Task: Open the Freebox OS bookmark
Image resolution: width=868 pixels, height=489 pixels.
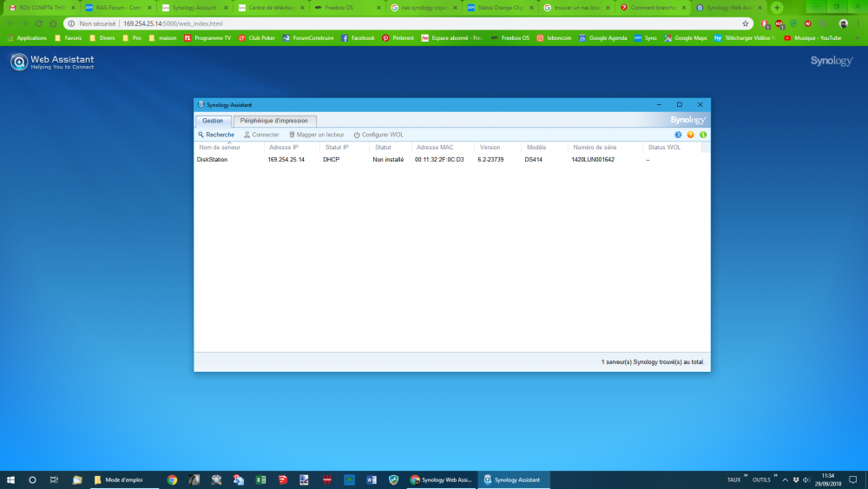Action: 509,38
